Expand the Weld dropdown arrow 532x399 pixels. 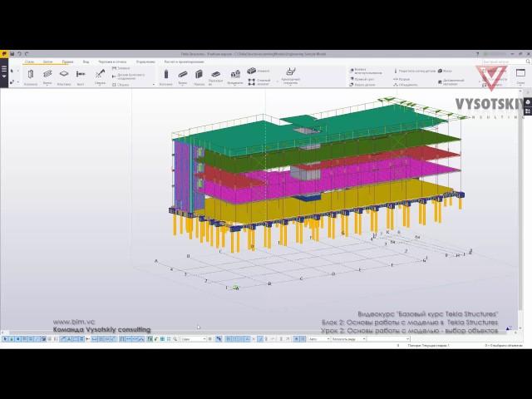coord(100,86)
